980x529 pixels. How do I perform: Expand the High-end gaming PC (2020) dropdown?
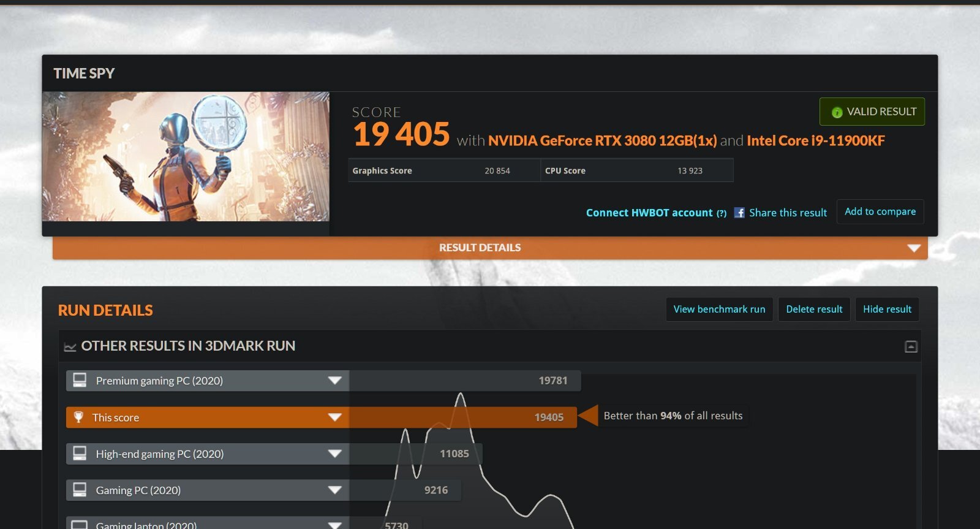(x=334, y=454)
